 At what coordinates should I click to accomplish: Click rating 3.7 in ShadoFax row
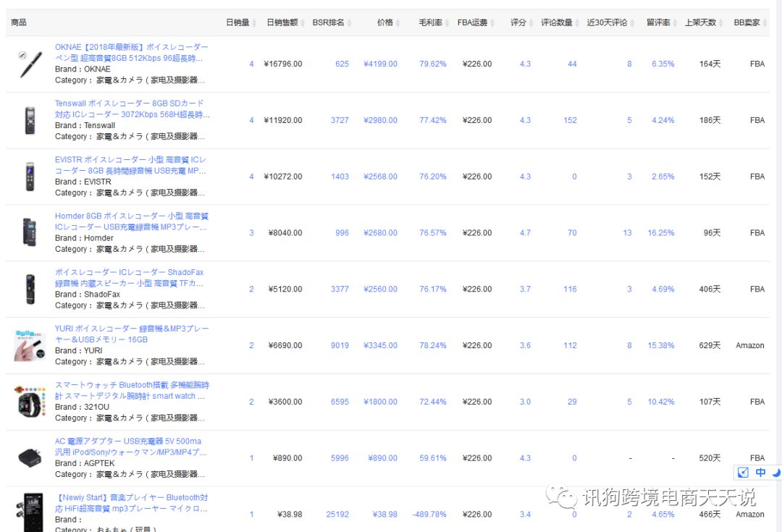click(x=525, y=290)
